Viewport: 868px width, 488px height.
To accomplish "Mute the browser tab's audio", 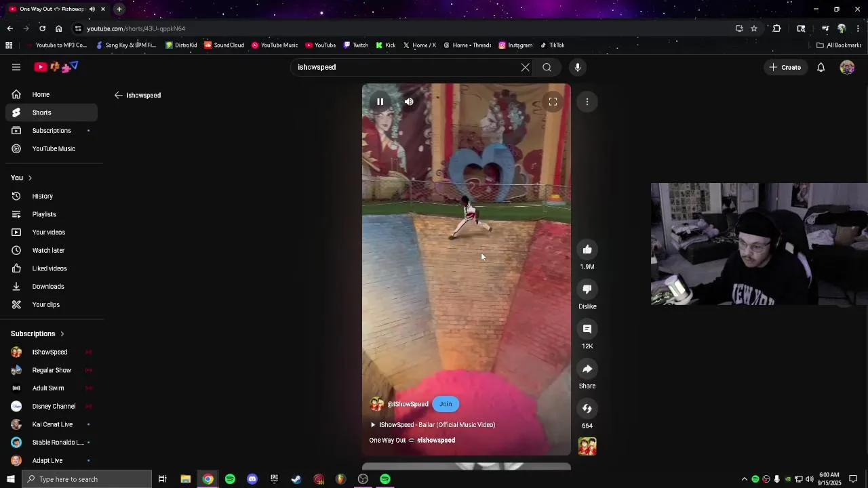I will pos(92,9).
